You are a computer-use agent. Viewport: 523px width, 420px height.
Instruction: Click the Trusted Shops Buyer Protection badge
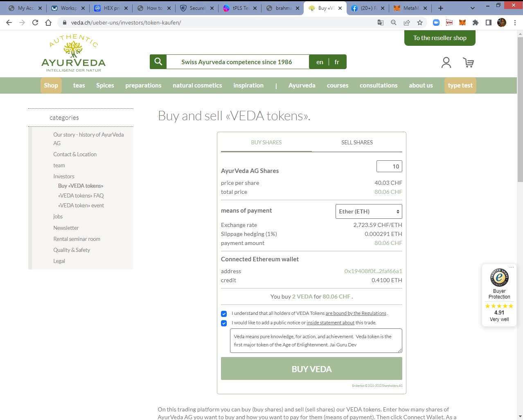pyautogui.click(x=499, y=295)
